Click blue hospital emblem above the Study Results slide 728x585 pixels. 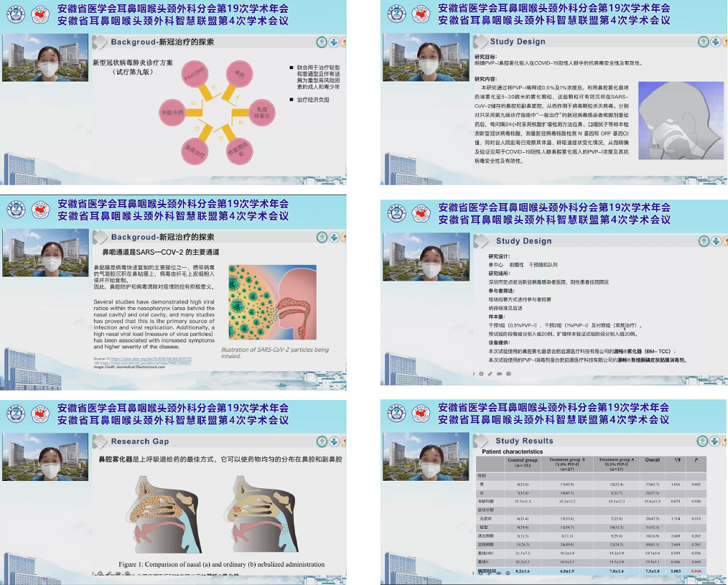(x=397, y=413)
